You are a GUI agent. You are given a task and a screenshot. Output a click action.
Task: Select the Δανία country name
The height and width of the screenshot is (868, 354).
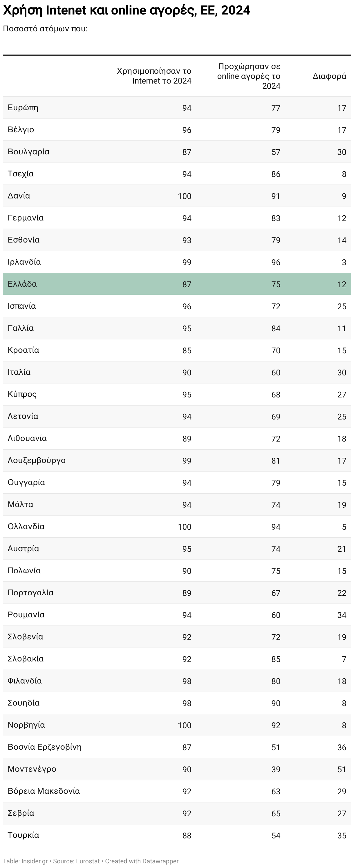click(x=19, y=196)
